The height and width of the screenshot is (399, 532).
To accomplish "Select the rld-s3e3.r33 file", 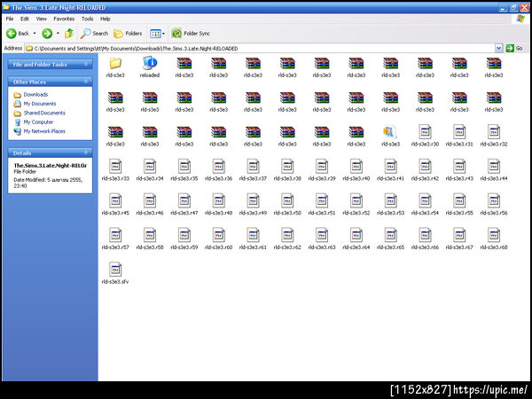I will [x=115, y=170].
